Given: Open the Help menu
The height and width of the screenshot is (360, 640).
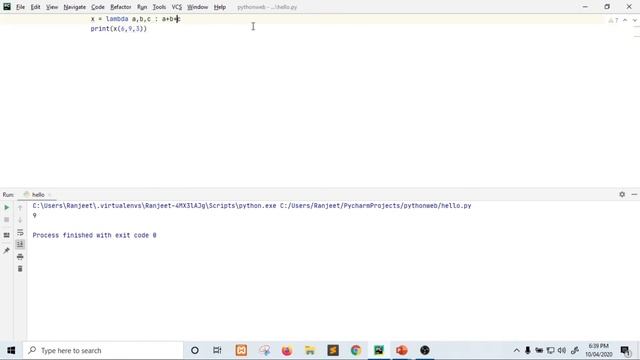Looking at the screenshot, I should [x=220, y=7].
